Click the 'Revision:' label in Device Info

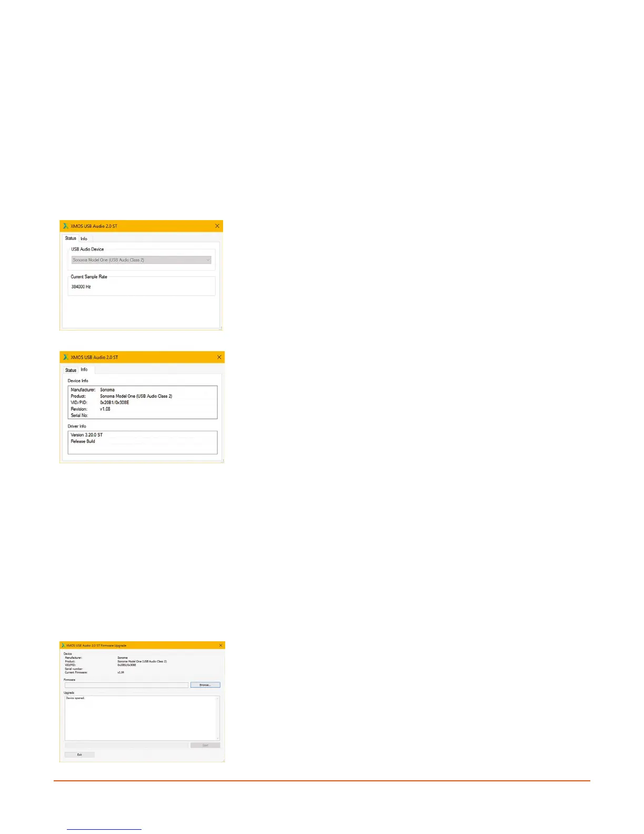point(79,409)
